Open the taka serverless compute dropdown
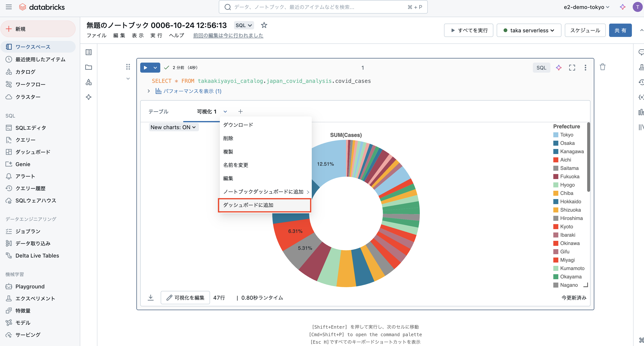Viewport: 644px width, 346px height. click(x=529, y=30)
